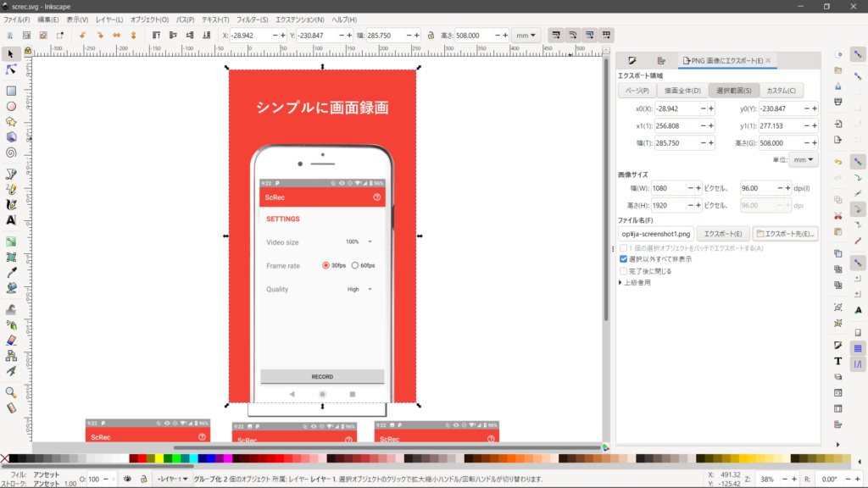Toggle snap to guides button

858,364
